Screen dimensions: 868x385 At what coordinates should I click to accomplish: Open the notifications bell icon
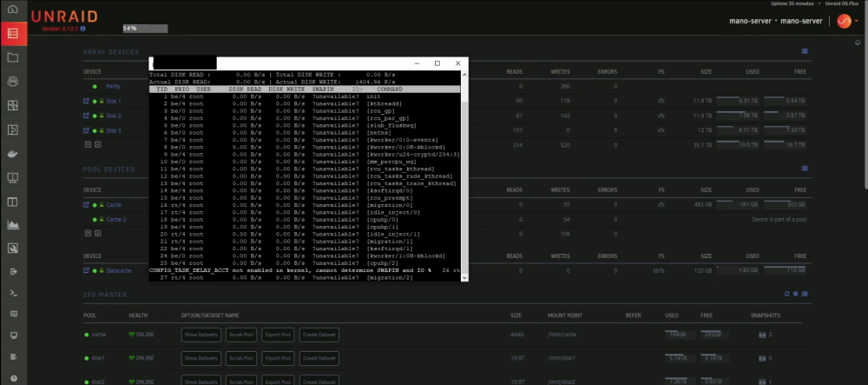coord(858,43)
